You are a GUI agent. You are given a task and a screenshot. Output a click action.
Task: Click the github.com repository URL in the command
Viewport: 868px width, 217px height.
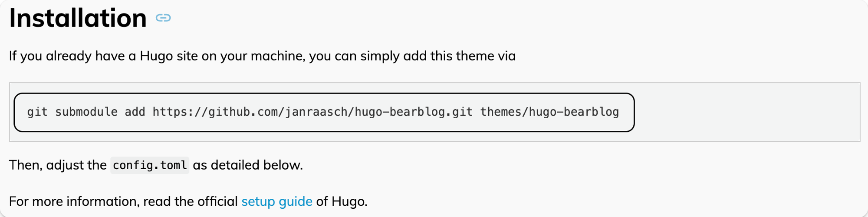coord(312,112)
